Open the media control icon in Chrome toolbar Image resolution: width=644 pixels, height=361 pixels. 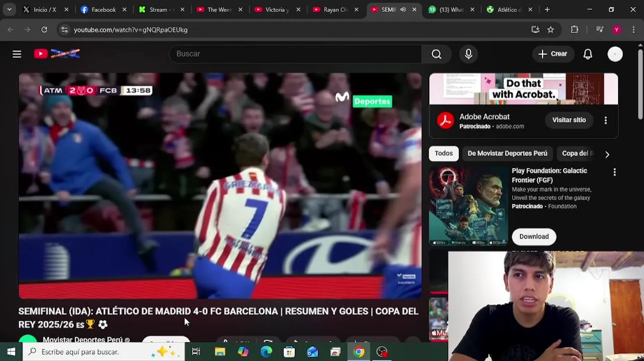click(599, 30)
